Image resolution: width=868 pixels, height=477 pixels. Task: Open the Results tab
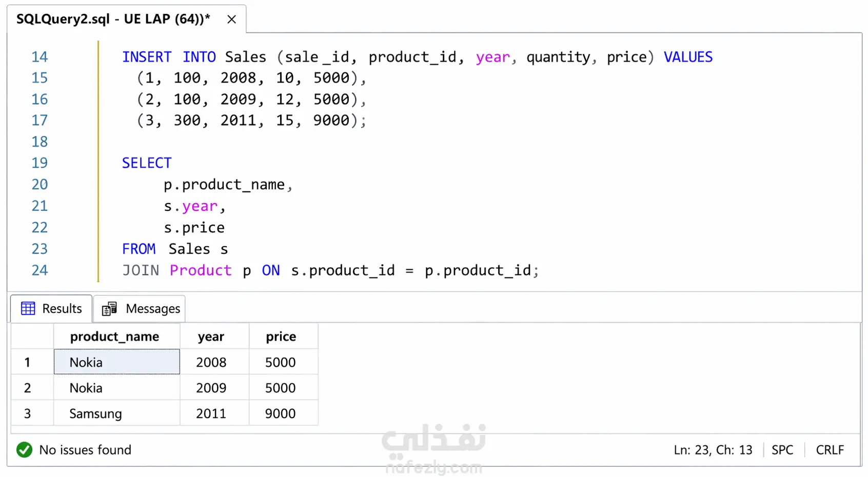point(51,308)
